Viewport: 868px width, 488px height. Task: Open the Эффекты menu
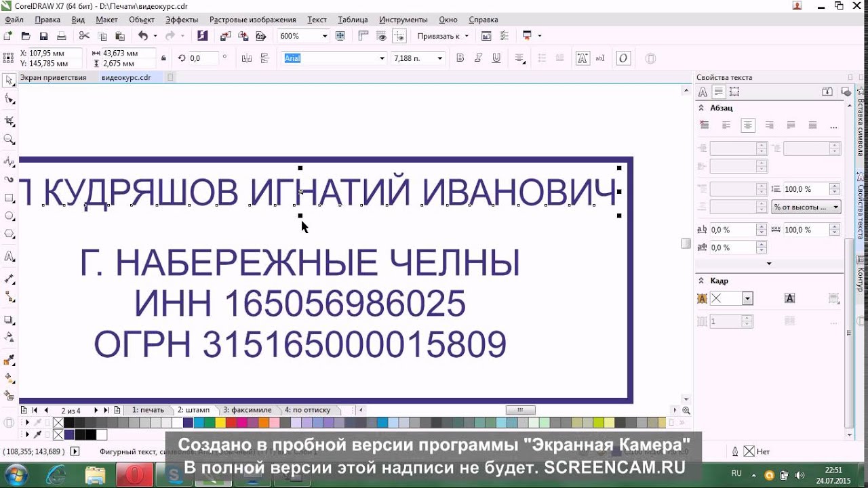[x=182, y=20]
